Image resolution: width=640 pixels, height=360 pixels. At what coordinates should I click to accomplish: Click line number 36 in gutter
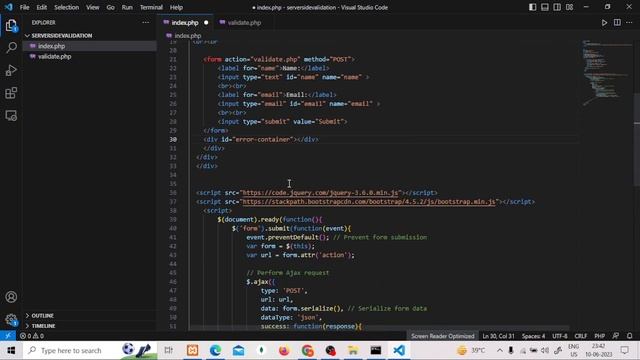[x=173, y=193]
